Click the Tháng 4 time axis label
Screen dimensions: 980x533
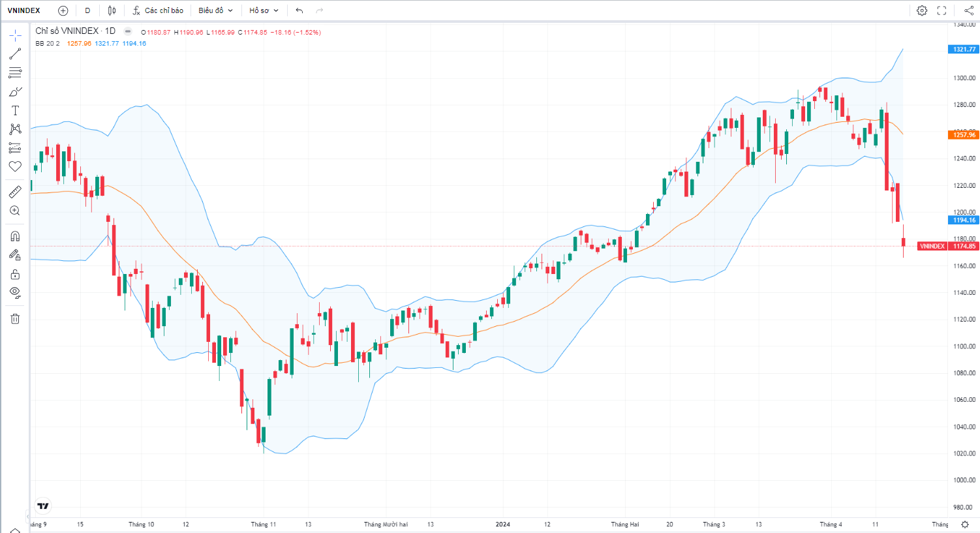point(831,525)
